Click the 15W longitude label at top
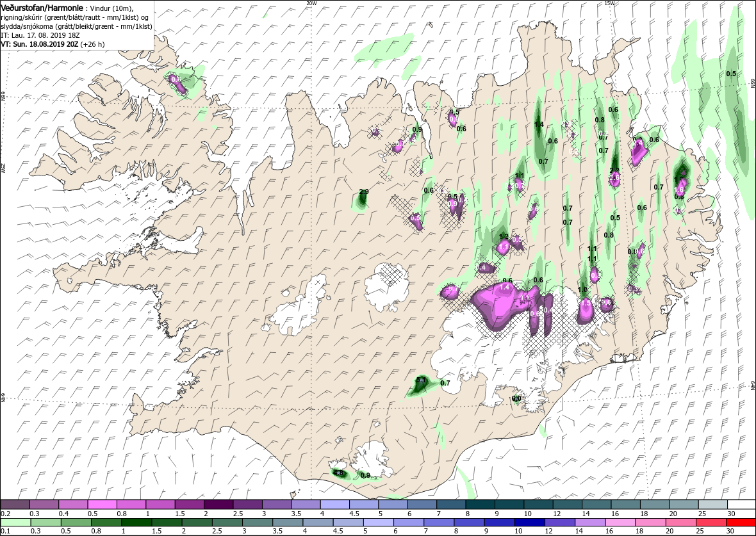Image resolution: width=756 pixels, height=536 pixels. (x=609, y=3)
